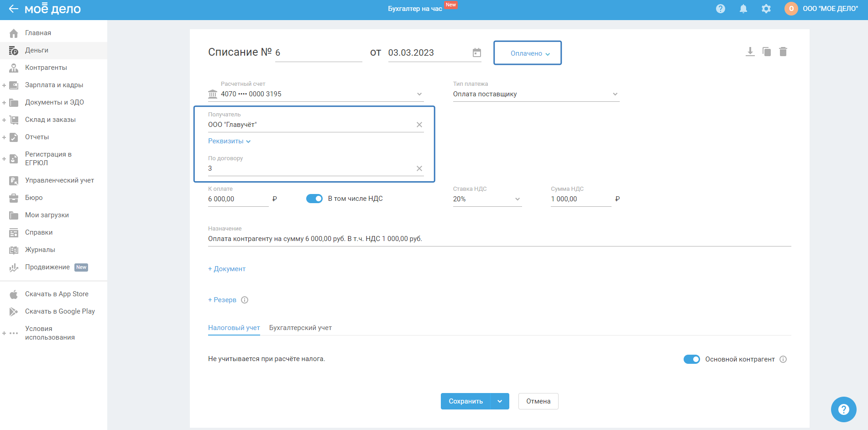Copy this payment with the duplicate icon
This screenshot has width=868, height=430.
pos(767,52)
